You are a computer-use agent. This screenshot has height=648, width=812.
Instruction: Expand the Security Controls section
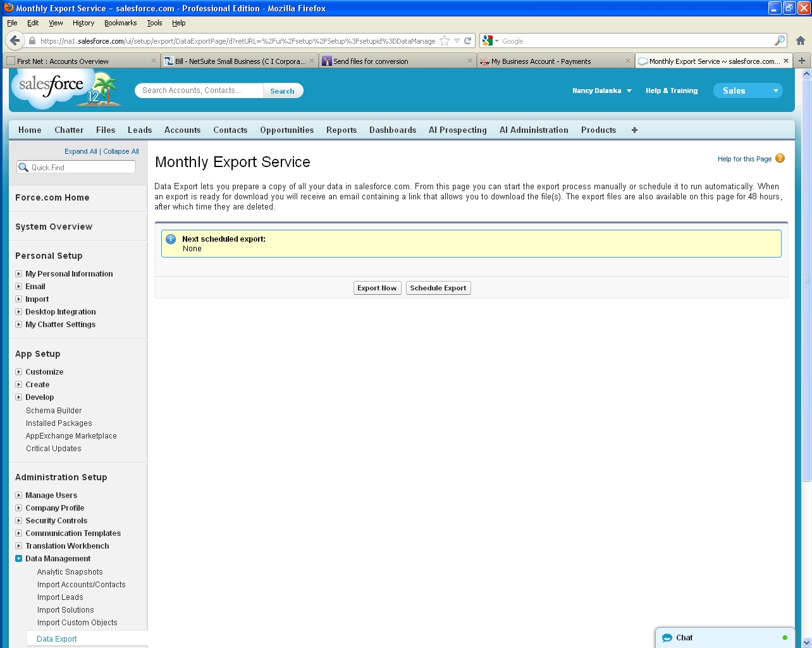tap(18, 521)
